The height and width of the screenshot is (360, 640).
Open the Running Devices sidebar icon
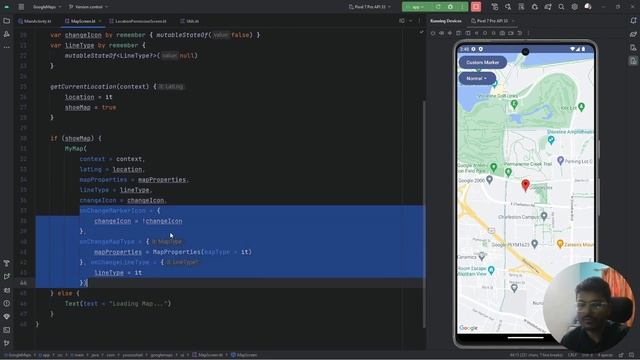point(633,61)
